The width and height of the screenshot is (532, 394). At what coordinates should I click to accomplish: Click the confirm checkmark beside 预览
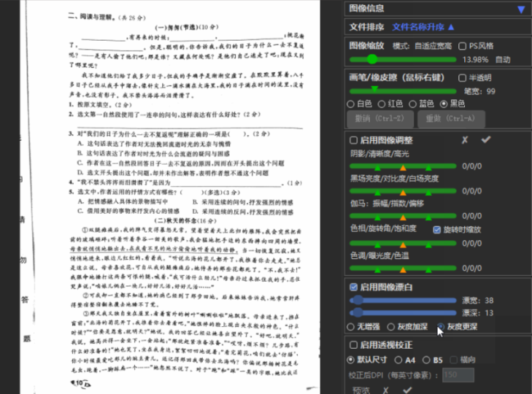[407, 390]
